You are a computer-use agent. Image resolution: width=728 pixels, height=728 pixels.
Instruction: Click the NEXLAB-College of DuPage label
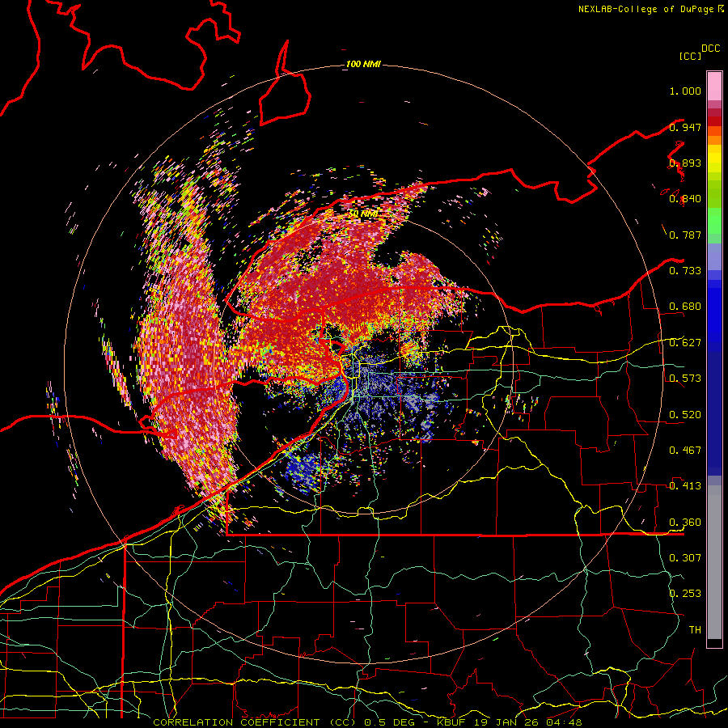pyautogui.click(x=646, y=9)
